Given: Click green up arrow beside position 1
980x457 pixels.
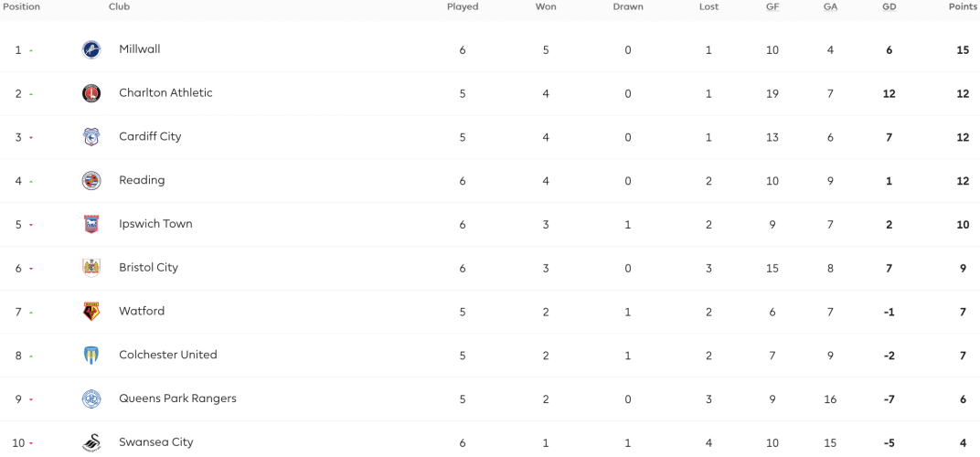Looking at the screenshot, I should 31,50.
